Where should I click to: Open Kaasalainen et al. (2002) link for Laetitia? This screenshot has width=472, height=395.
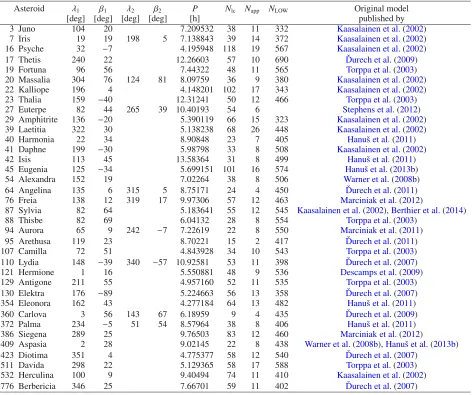381,130
